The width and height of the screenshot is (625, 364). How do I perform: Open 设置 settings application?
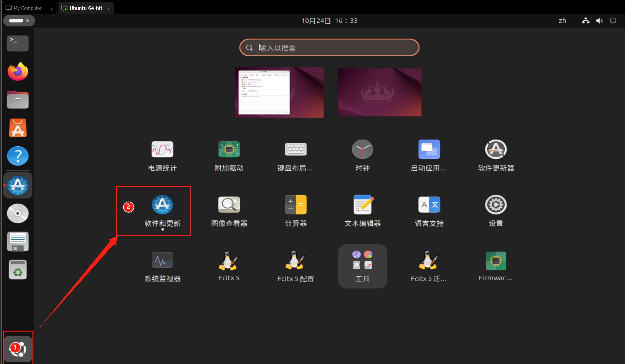[x=496, y=205]
